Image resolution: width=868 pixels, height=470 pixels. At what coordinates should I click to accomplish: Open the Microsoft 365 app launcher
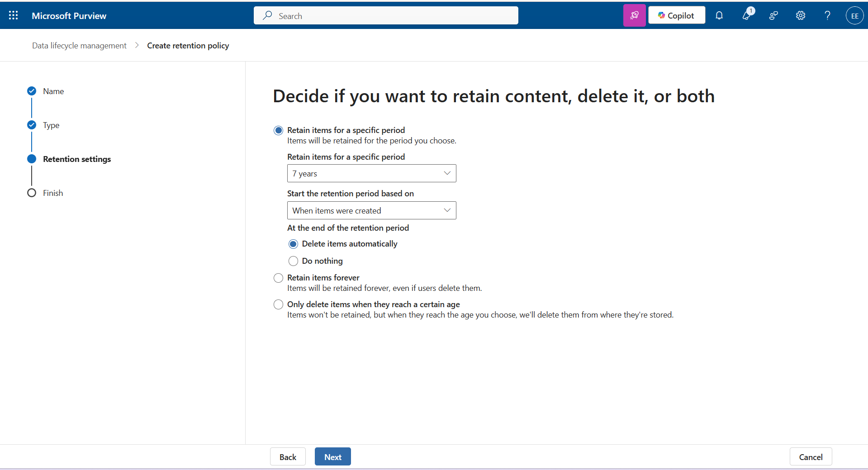coord(13,15)
